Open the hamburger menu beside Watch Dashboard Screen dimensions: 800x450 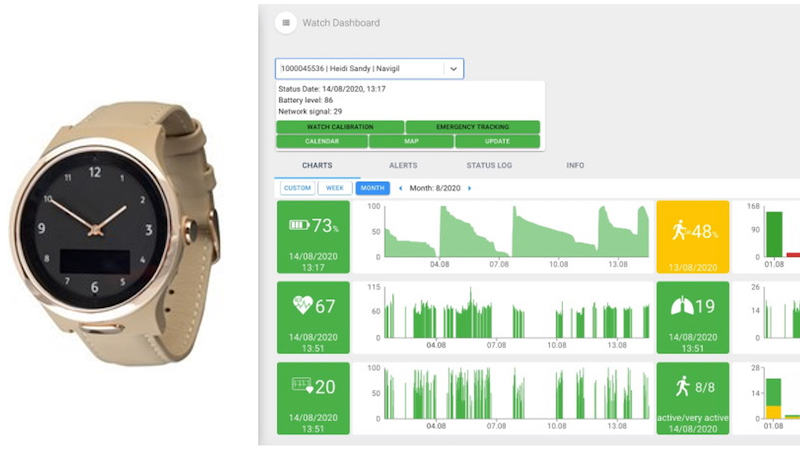point(286,23)
